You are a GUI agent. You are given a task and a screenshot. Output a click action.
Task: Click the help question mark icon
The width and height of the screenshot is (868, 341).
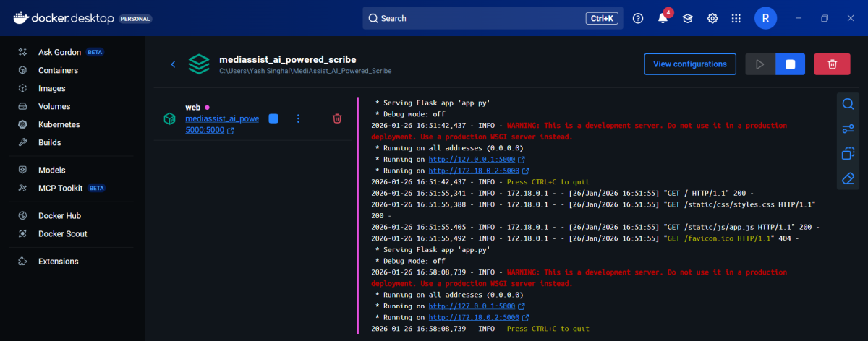(638, 19)
